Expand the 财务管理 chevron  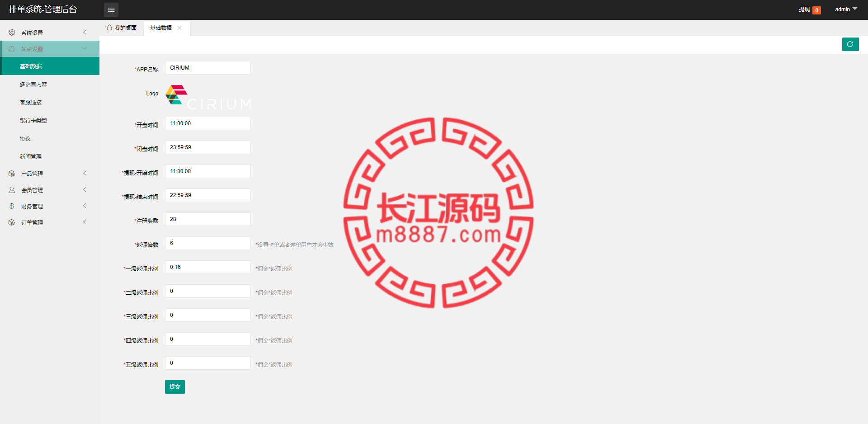click(85, 206)
